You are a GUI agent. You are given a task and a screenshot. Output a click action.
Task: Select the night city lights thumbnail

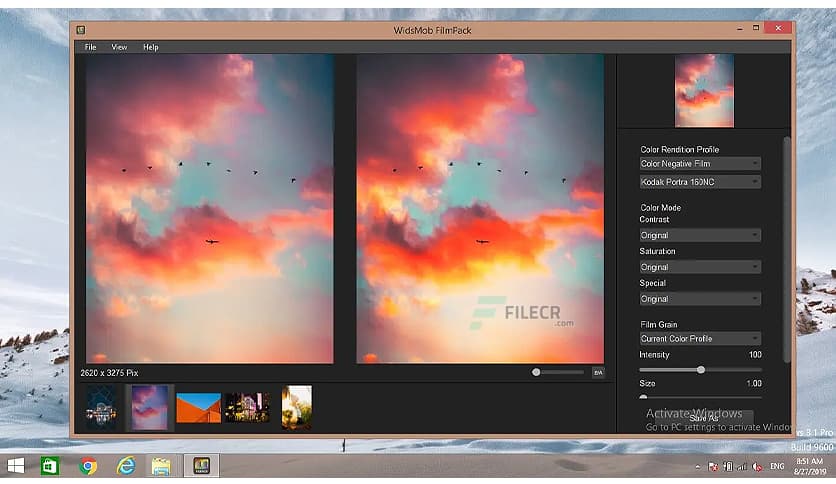(x=247, y=408)
